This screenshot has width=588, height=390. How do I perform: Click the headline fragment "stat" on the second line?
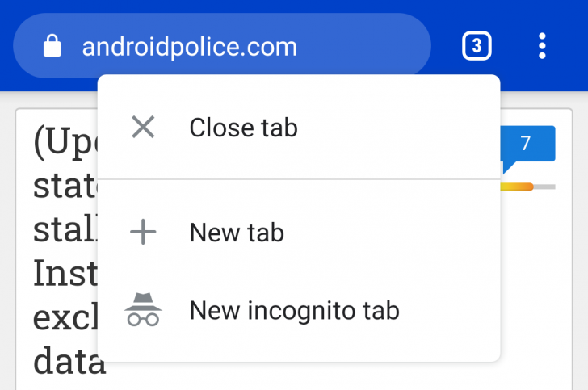point(65,187)
